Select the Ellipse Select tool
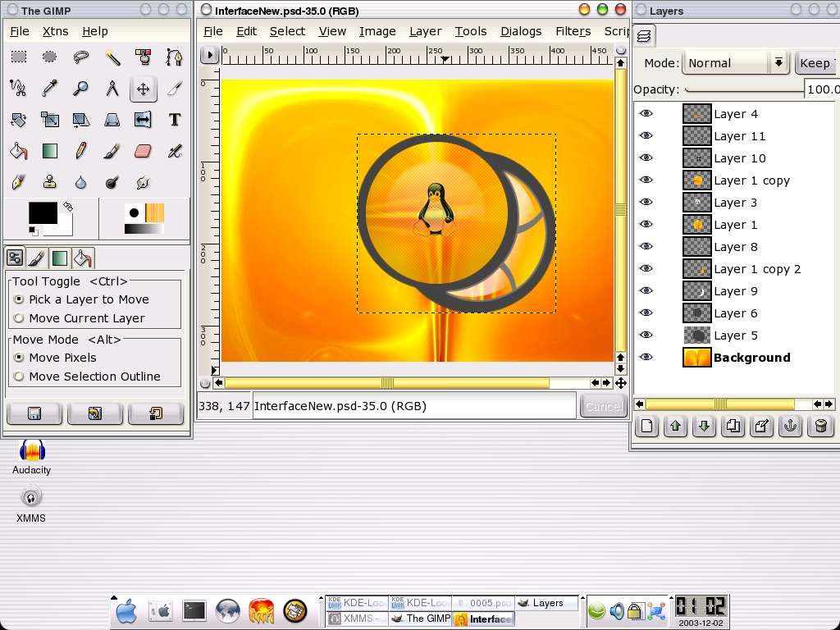Viewport: 840px width, 630px height. coord(49,57)
